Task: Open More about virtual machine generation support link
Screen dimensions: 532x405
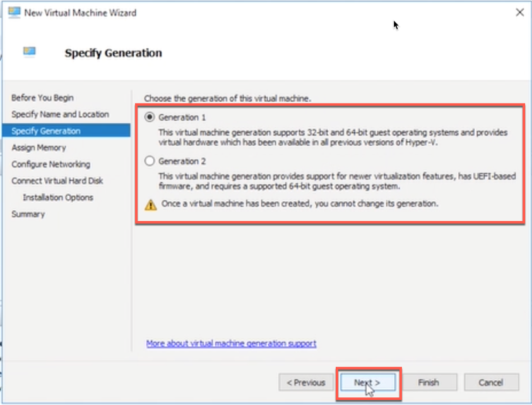Action: coord(231,344)
